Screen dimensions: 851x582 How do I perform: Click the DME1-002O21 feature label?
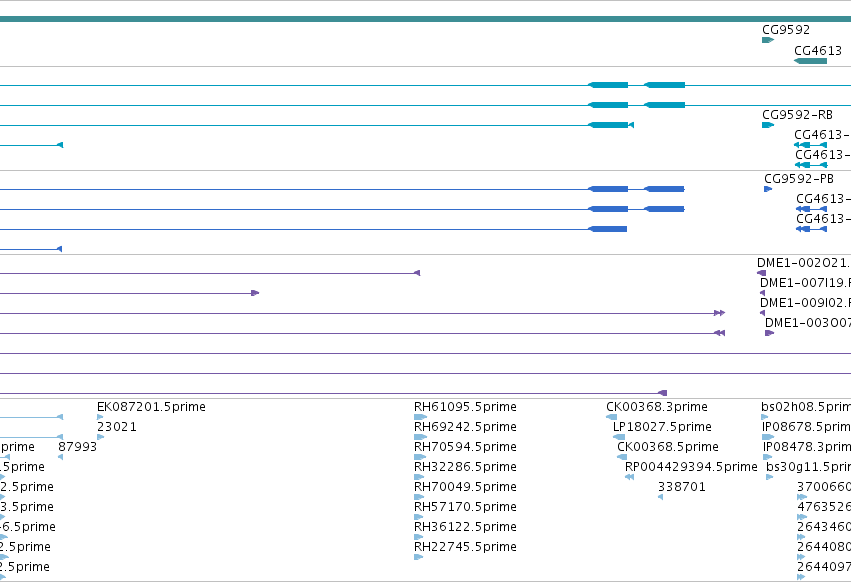click(x=804, y=263)
